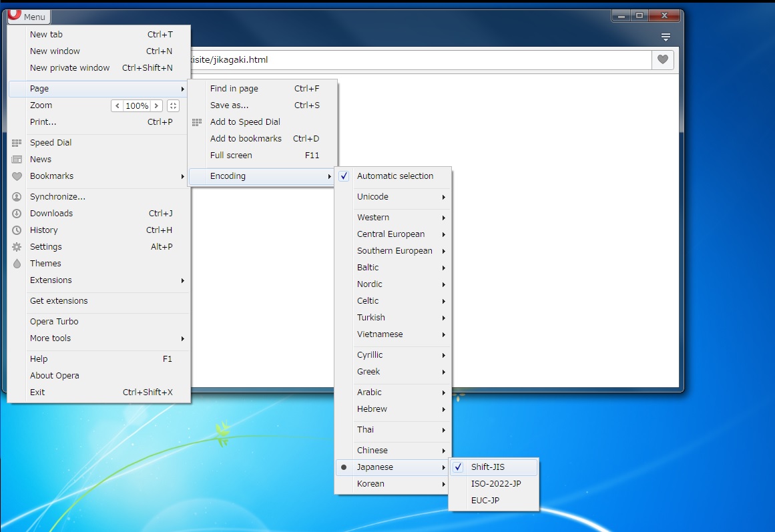Open the Extensions submenu

(x=99, y=280)
